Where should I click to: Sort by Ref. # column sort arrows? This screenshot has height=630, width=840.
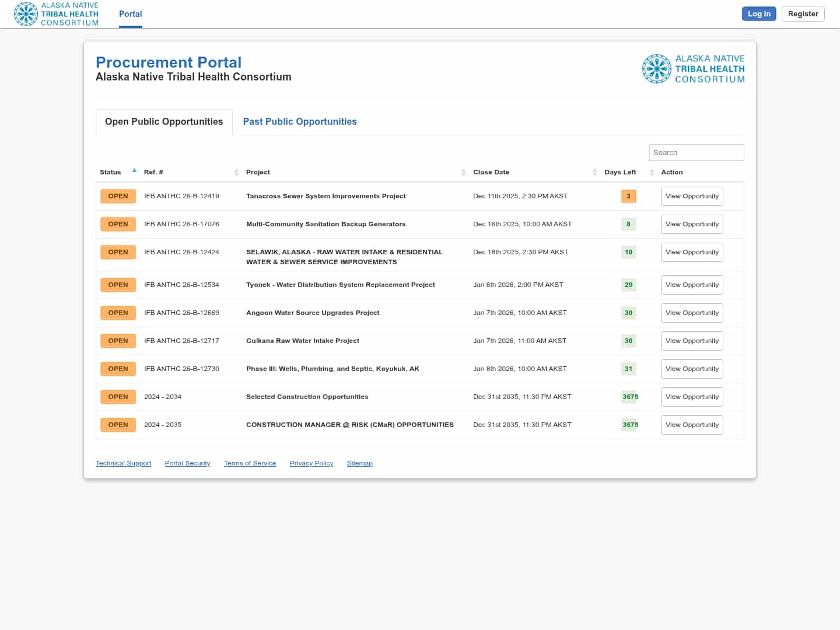coord(236,172)
